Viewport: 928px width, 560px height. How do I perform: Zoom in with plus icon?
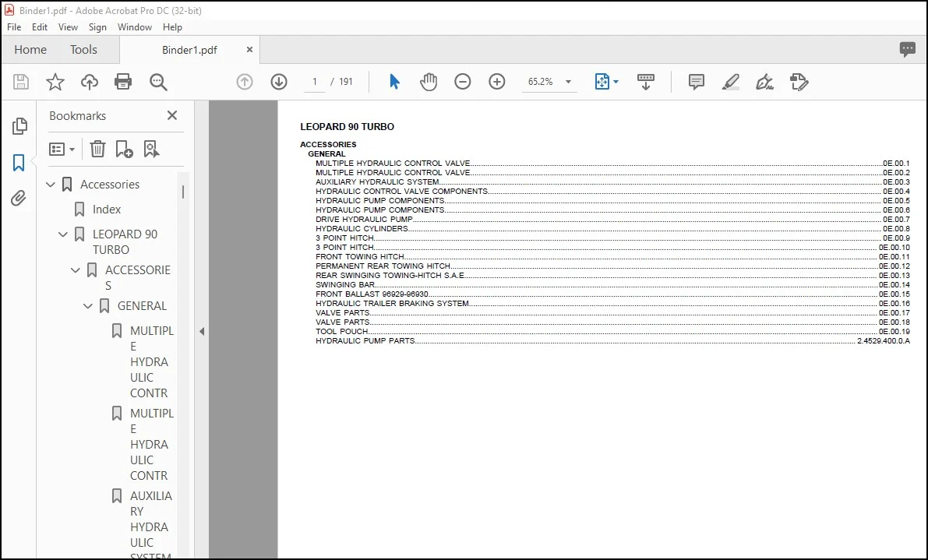click(497, 82)
